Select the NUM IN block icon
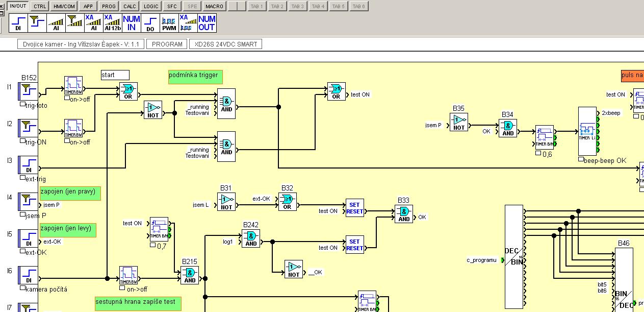The width and height of the screenshot is (644, 312). [131, 23]
